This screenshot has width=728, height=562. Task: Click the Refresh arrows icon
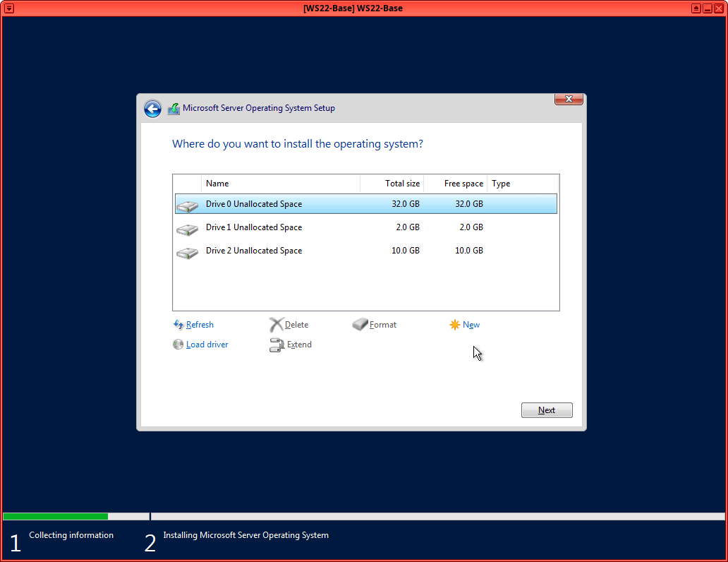(x=178, y=325)
